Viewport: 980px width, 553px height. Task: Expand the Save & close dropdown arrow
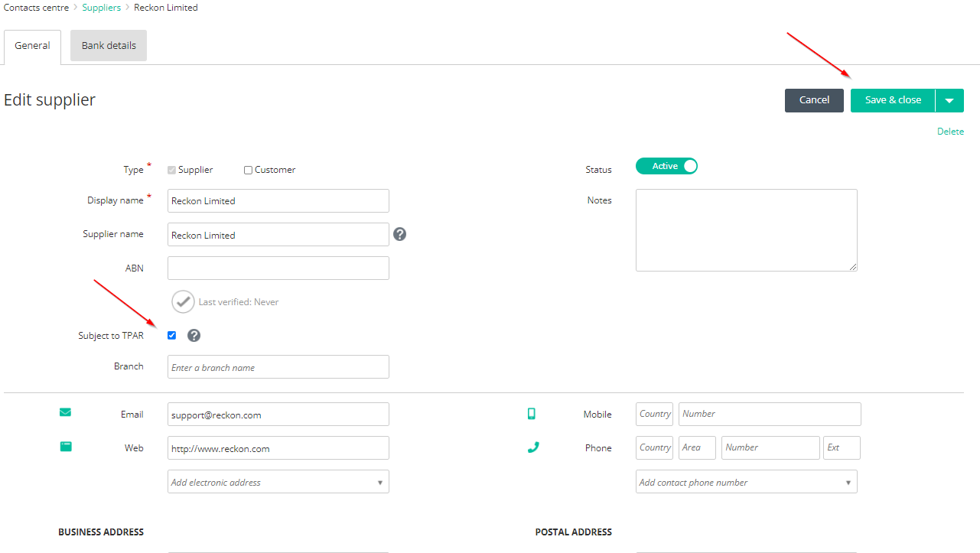tap(949, 100)
